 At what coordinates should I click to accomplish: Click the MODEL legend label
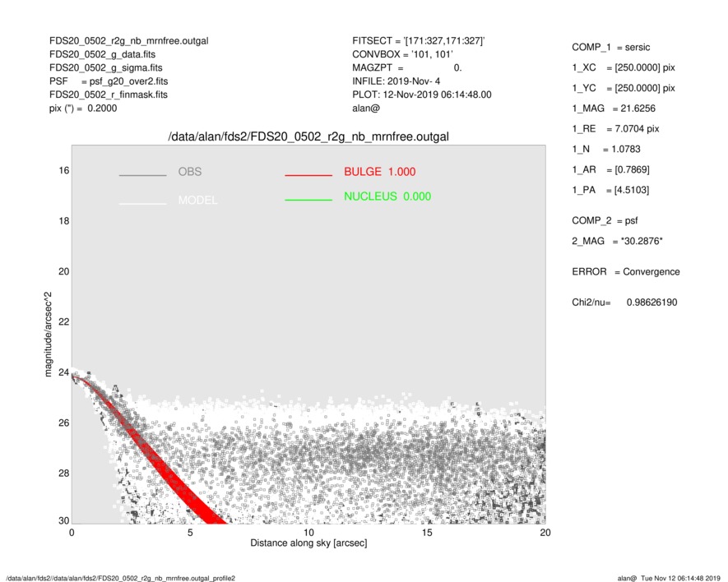click(x=197, y=200)
